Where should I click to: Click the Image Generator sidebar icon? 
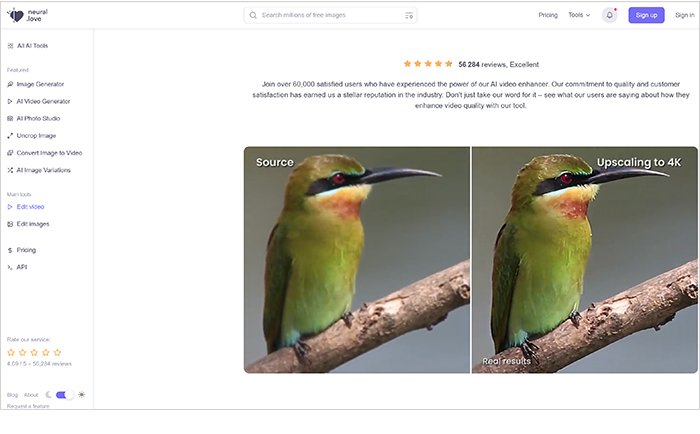[10, 84]
